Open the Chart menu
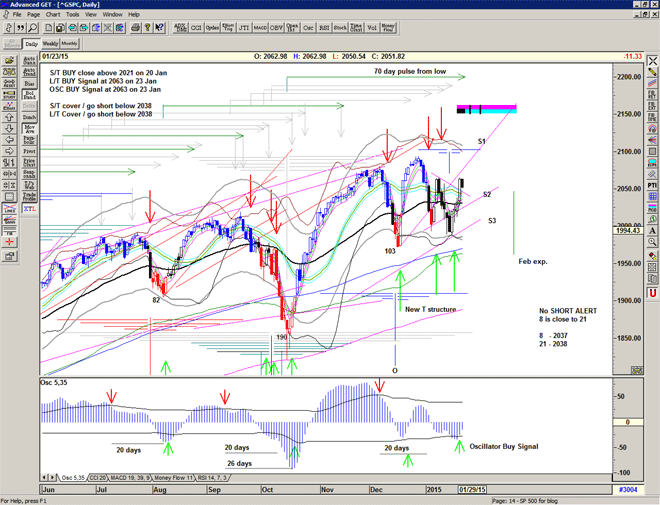Viewport: 660px width, 505px height. pyautogui.click(x=52, y=15)
